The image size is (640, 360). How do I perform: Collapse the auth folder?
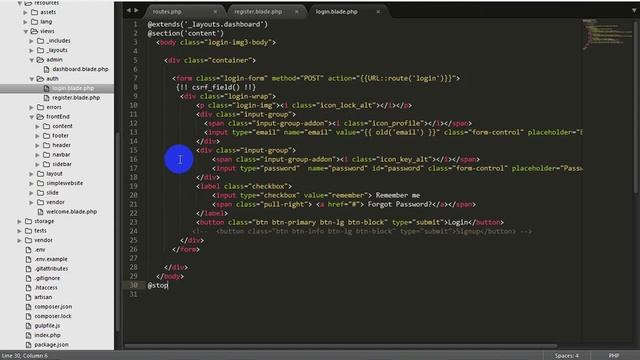(x=31, y=79)
